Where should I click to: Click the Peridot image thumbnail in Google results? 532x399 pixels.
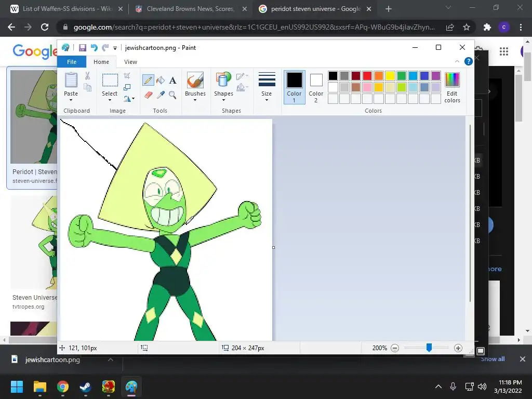(34, 117)
